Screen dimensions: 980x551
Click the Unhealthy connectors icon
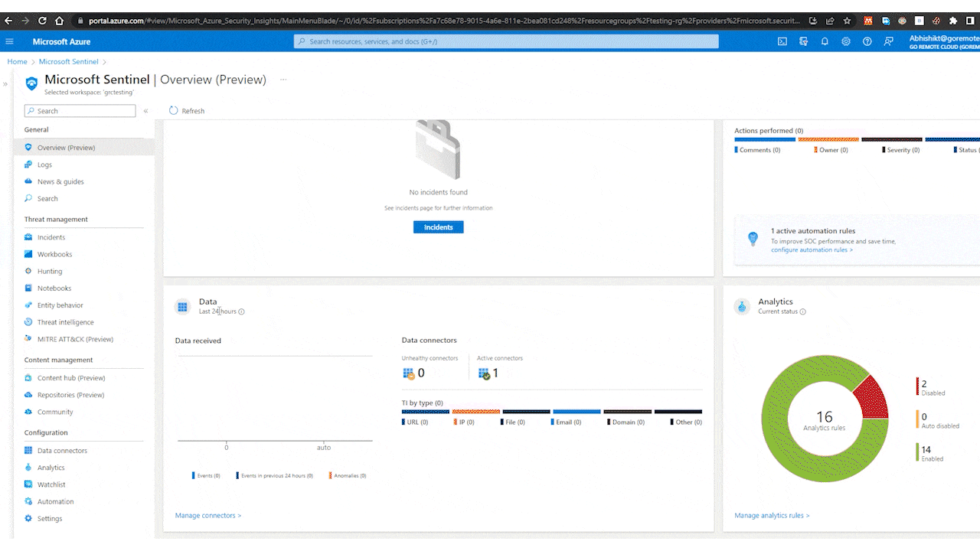point(408,373)
